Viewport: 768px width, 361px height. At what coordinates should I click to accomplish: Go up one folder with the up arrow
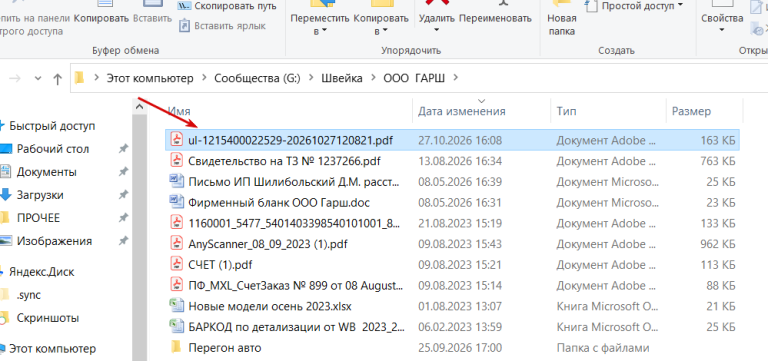click(x=58, y=78)
